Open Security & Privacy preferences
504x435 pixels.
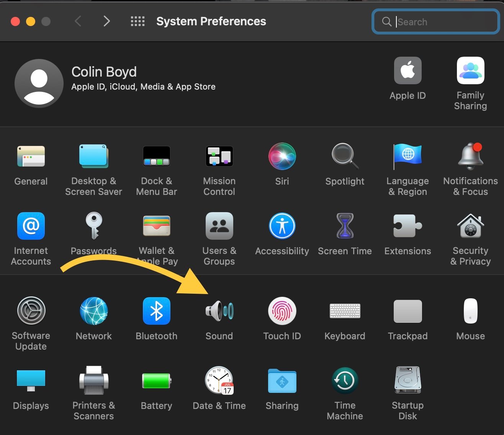coord(471,226)
